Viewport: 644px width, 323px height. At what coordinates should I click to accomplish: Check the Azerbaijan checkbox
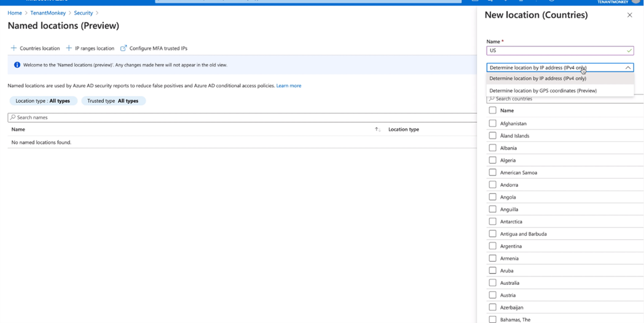(493, 308)
